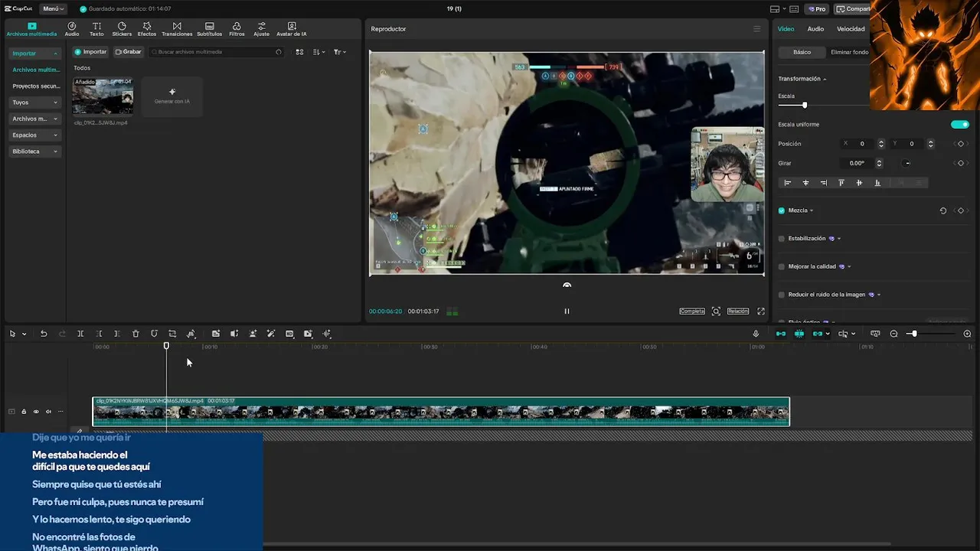This screenshot has width=980, height=551.
Task: Select Archivos multimedia top tab
Action: (31, 29)
